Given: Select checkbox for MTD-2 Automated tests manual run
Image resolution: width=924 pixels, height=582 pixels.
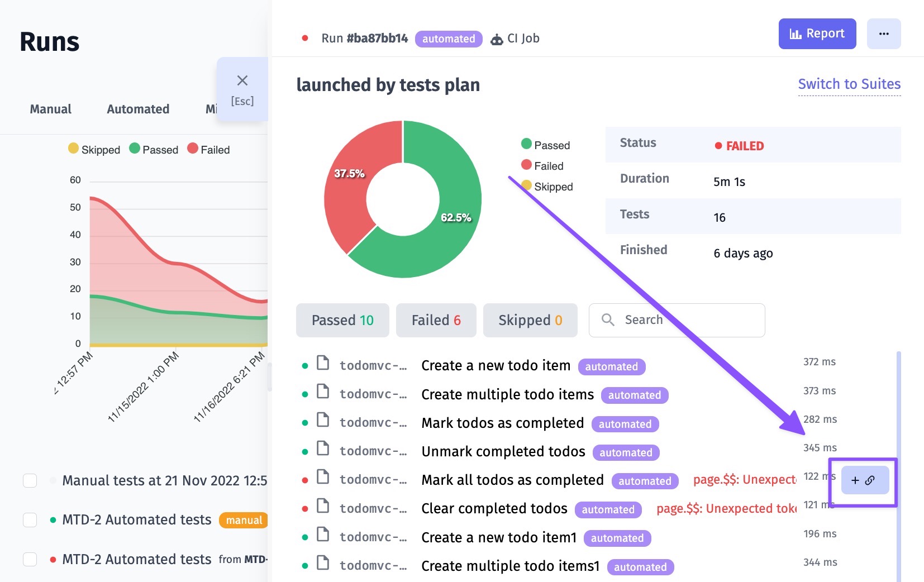Looking at the screenshot, I should (x=30, y=520).
